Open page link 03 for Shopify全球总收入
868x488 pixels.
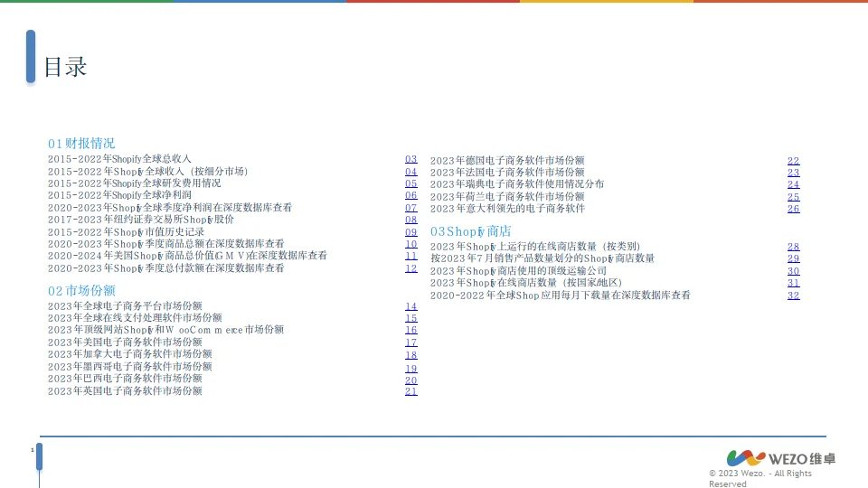pyautogui.click(x=410, y=159)
